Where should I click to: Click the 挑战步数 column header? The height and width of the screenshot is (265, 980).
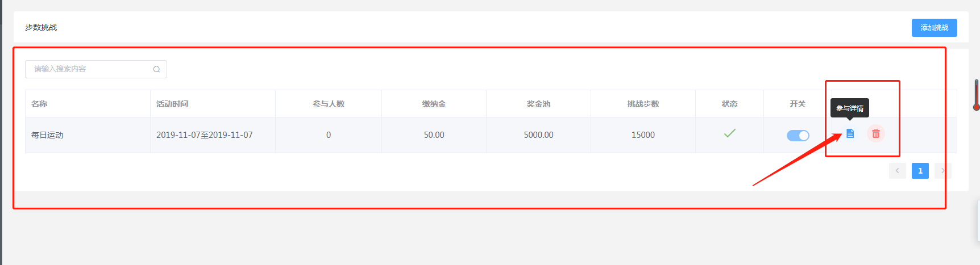[x=643, y=104]
